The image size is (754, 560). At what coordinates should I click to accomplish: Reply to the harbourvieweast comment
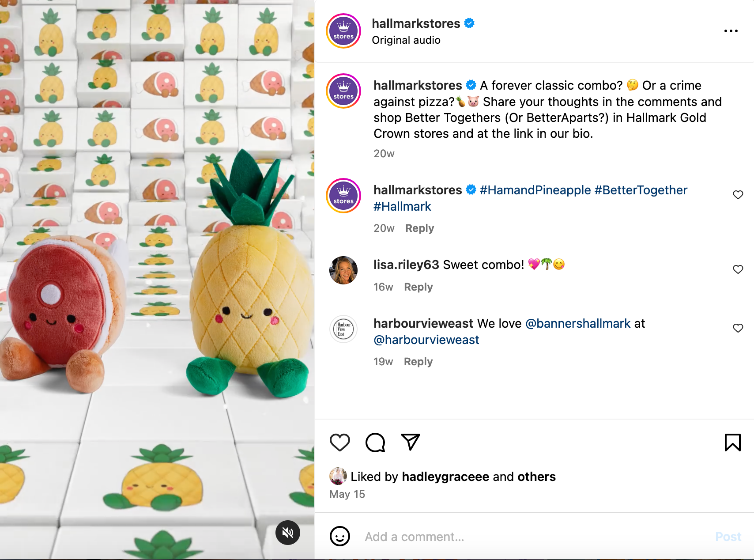click(418, 362)
